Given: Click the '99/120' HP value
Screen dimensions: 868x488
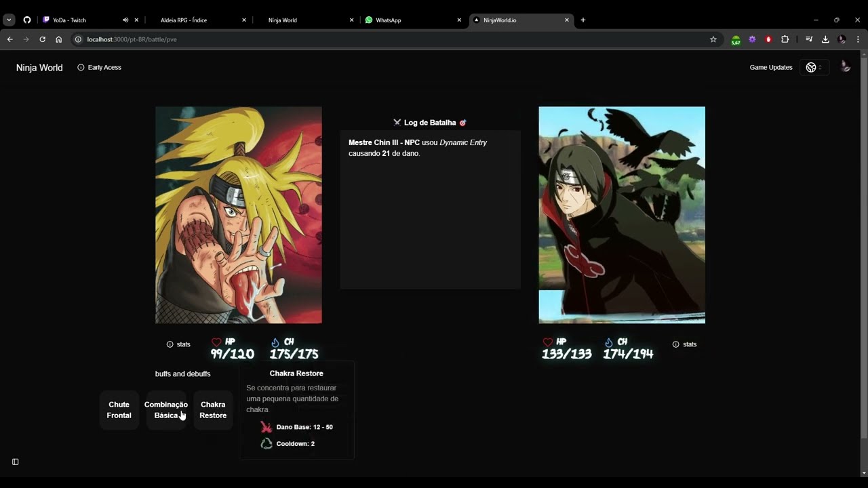Looking at the screenshot, I should (x=232, y=354).
